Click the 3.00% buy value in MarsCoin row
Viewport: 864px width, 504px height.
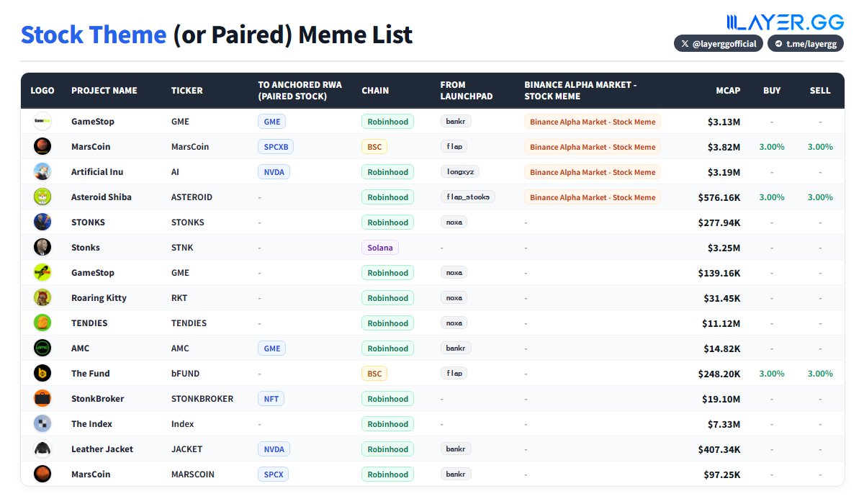pyautogui.click(x=772, y=147)
